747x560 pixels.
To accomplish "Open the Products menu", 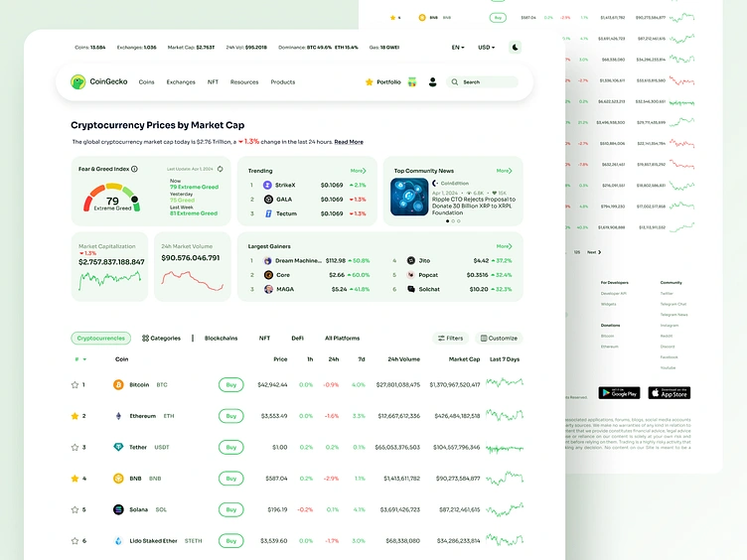I will [x=282, y=81].
